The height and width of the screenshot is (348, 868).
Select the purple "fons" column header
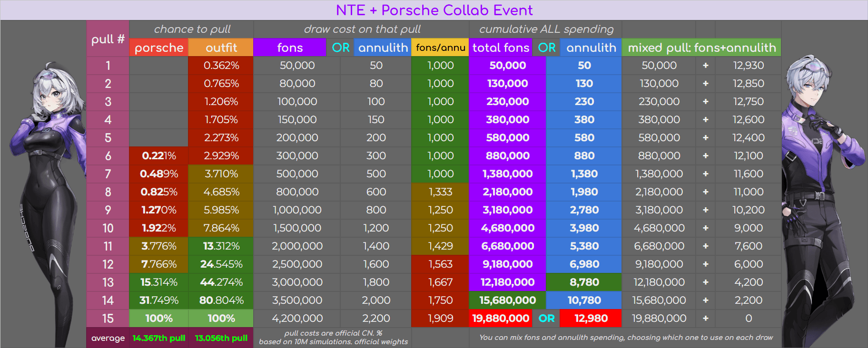pyautogui.click(x=290, y=48)
